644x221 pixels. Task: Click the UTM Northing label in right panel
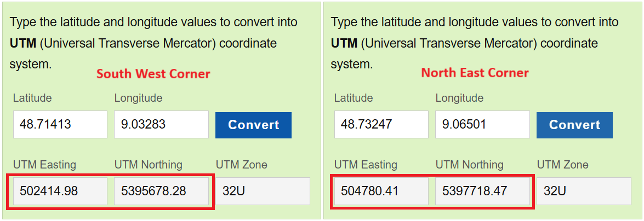click(x=469, y=165)
